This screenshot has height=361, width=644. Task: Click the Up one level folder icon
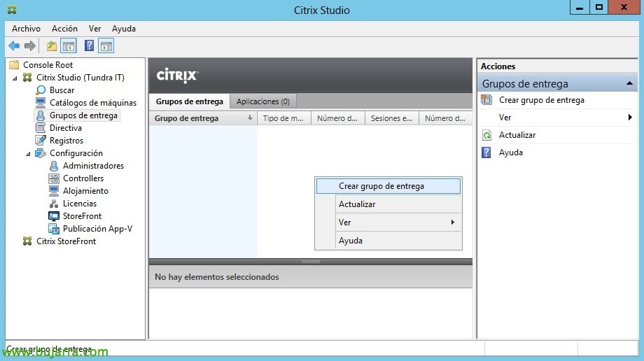click(x=51, y=45)
